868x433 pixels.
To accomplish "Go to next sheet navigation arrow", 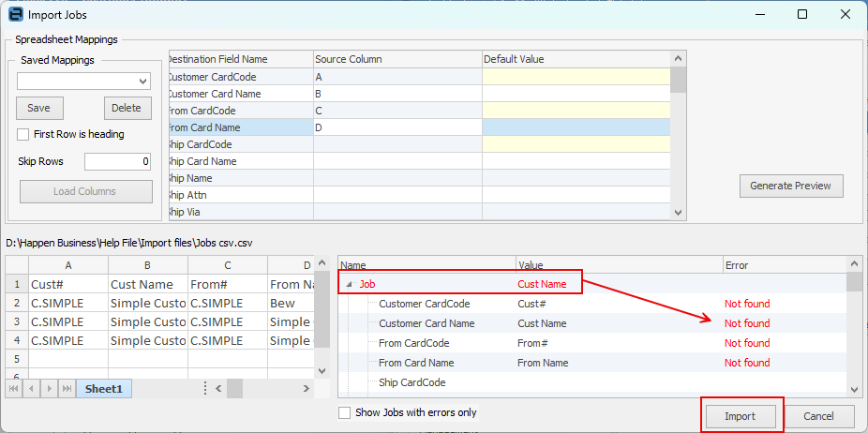I will pos(50,389).
